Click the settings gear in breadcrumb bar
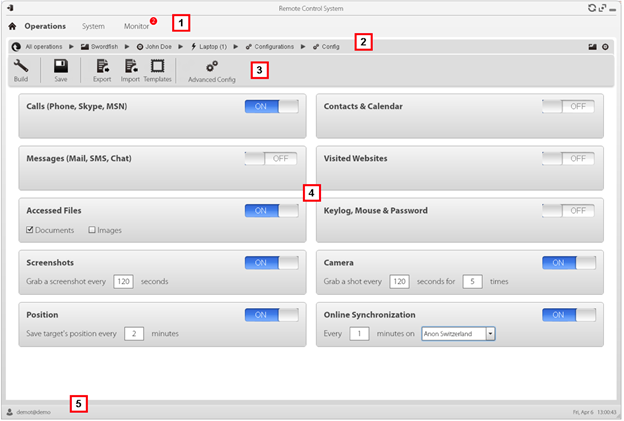Screen dimensions: 624x421 [605, 47]
